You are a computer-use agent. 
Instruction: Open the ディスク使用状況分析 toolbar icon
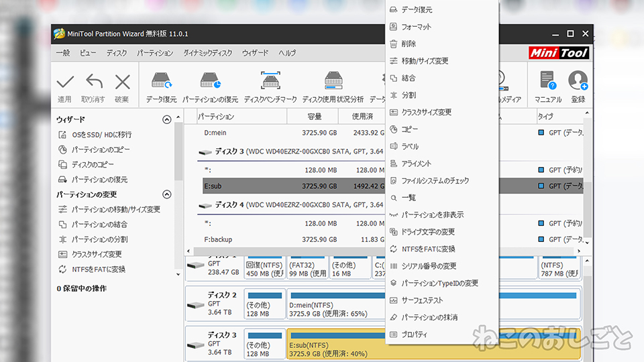[x=333, y=80]
